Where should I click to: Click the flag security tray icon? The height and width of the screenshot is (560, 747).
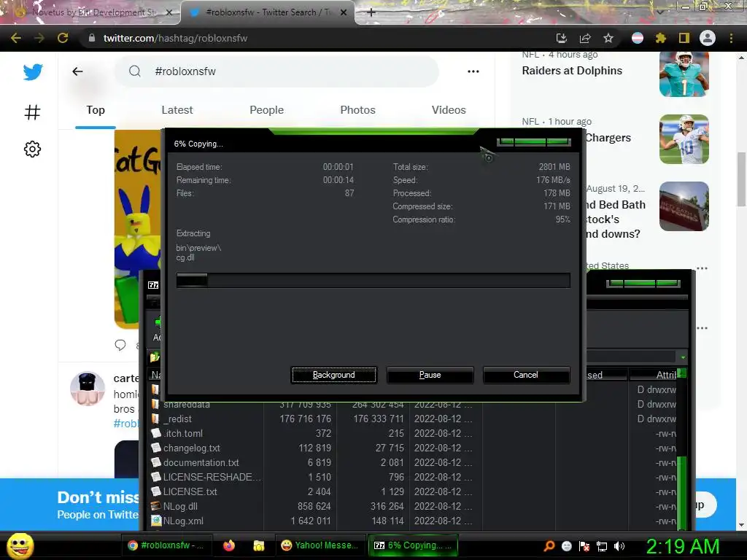pyautogui.click(x=584, y=546)
